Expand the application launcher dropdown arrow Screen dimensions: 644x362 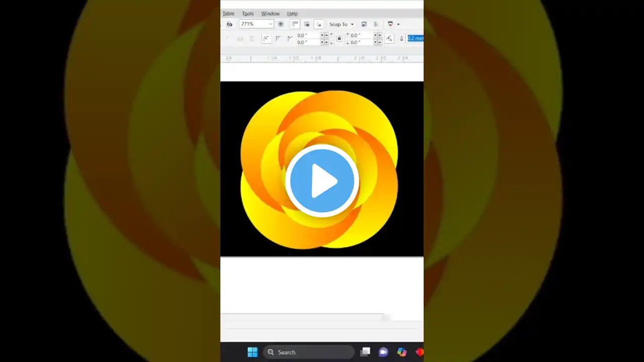click(x=398, y=24)
